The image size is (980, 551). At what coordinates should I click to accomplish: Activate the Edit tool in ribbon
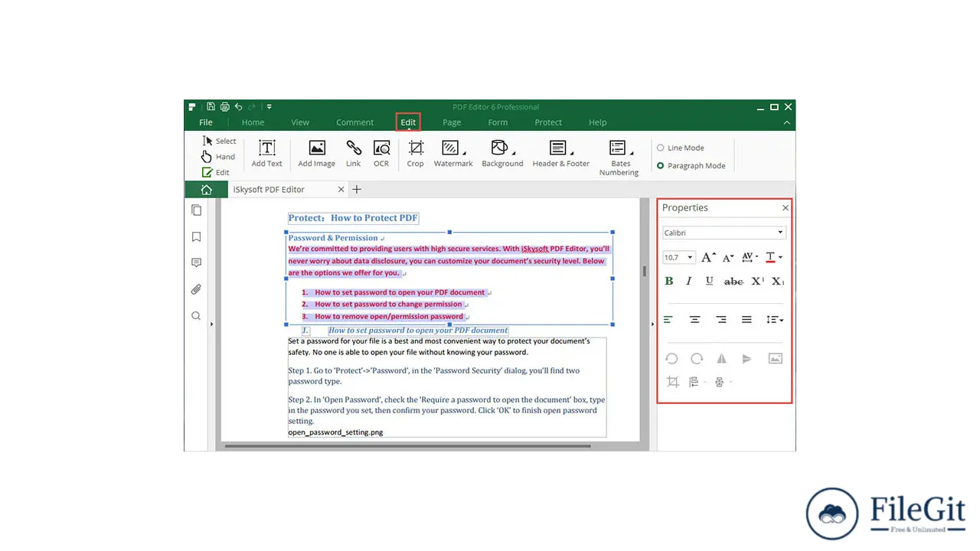coord(216,172)
